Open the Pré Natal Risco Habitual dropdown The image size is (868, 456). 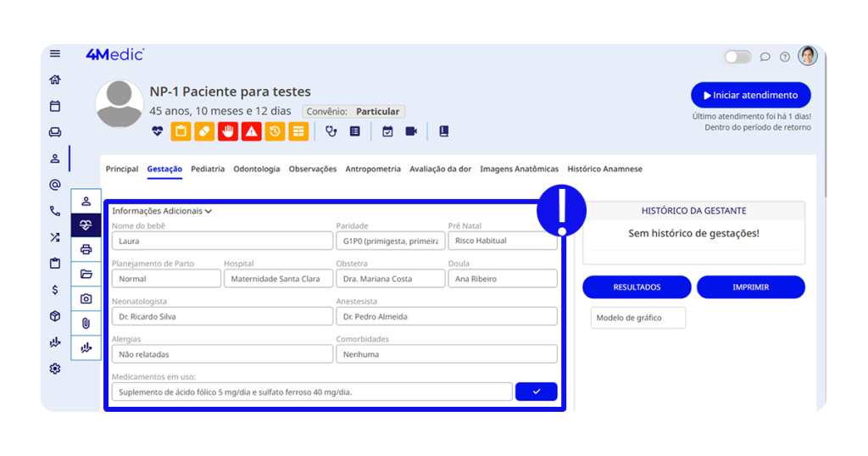pyautogui.click(x=502, y=241)
